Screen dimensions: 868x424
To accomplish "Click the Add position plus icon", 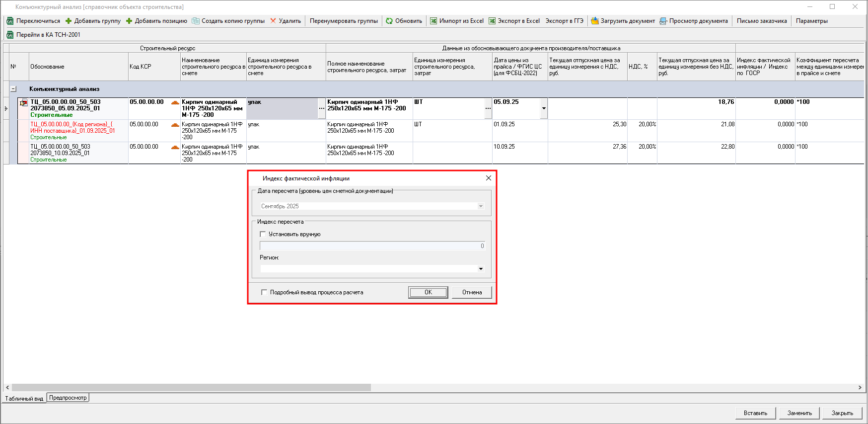I will (x=129, y=21).
